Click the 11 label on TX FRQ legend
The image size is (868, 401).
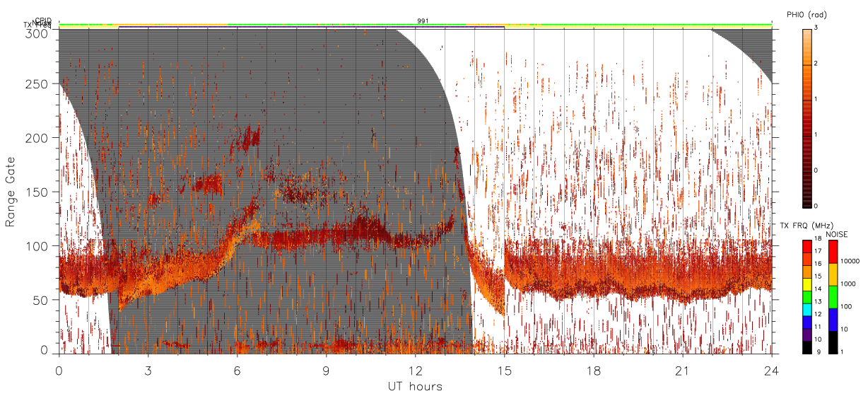click(x=819, y=327)
